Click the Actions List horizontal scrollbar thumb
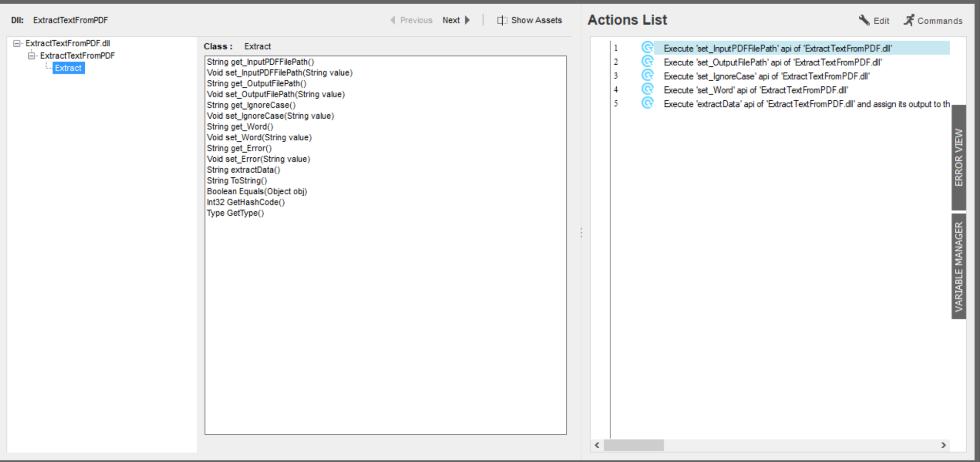The width and height of the screenshot is (980, 462). 634,445
